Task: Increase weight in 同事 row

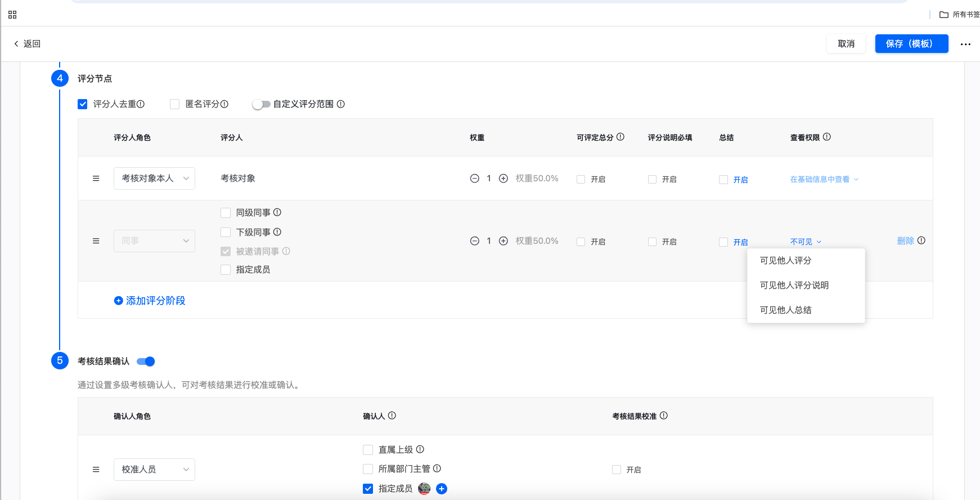Action: (x=504, y=241)
